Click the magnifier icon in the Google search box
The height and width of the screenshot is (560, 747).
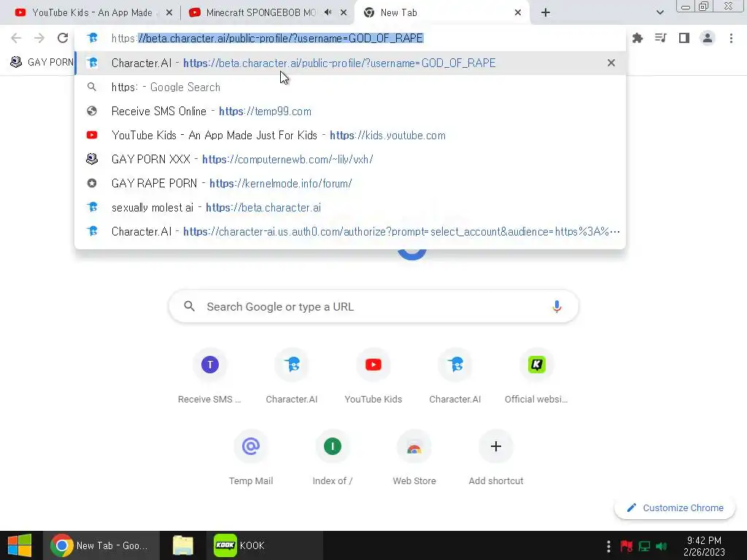189,307
